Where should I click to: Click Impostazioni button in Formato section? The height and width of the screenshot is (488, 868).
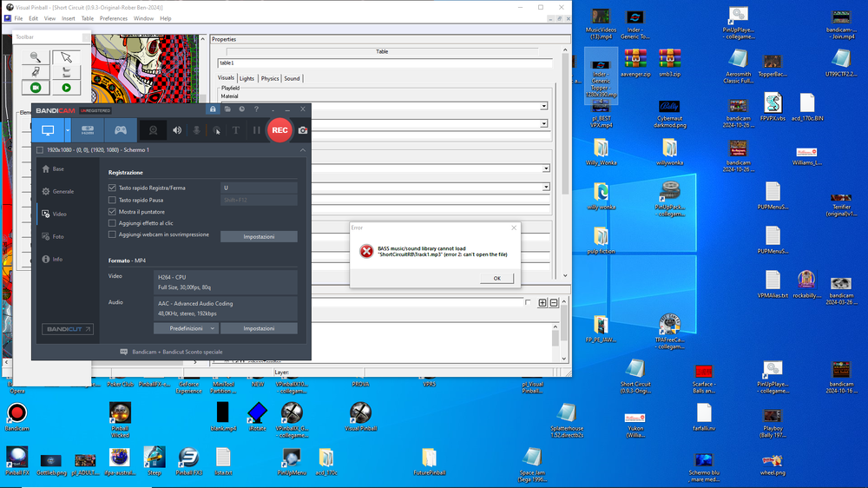259,328
